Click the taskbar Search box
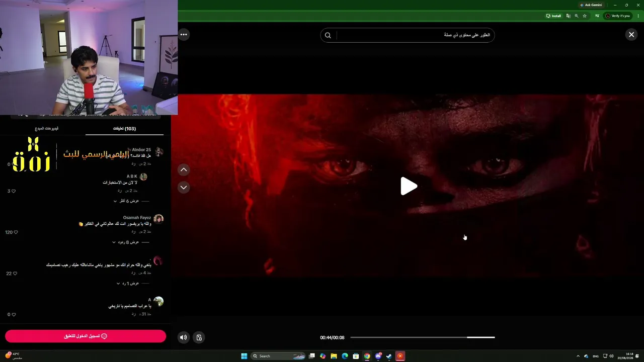Image resolution: width=644 pixels, height=362 pixels. click(x=278, y=356)
